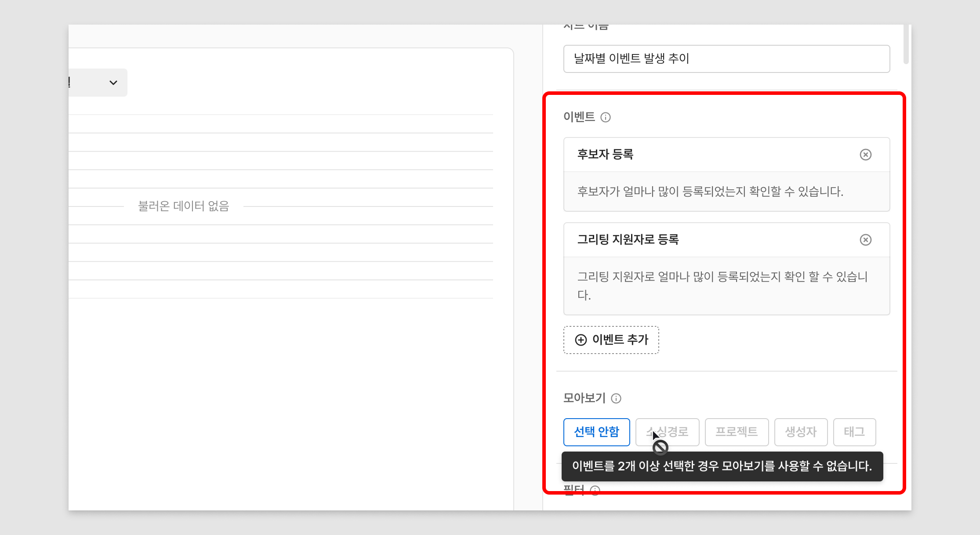
Task: Click the 불러온 데이터 없음 chart message
Action: coord(184,206)
